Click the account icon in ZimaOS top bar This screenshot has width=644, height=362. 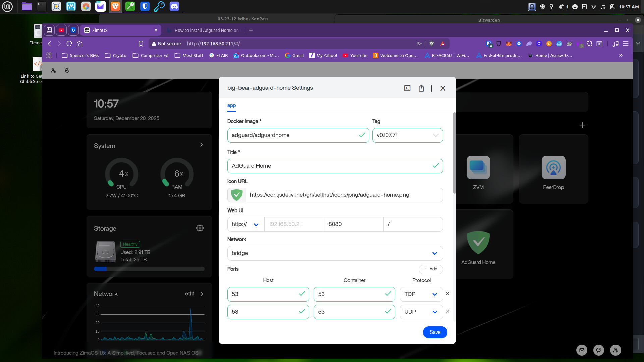(x=53, y=70)
